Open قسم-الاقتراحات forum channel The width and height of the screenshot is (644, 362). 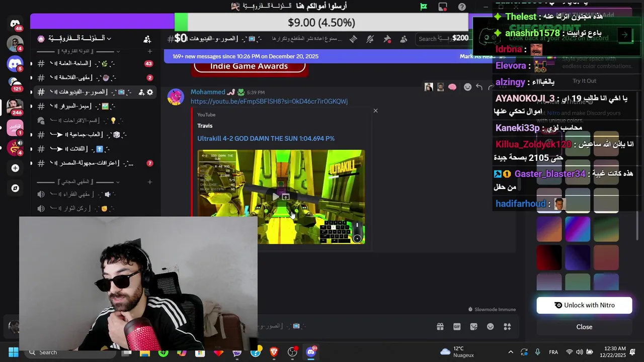pyautogui.click(x=95, y=120)
